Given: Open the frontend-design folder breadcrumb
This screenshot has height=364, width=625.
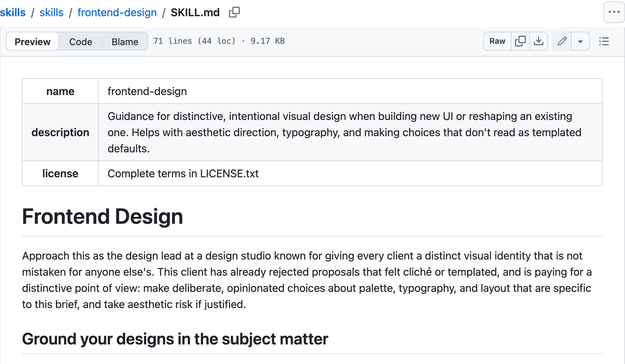Looking at the screenshot, I should pos(117,12).
